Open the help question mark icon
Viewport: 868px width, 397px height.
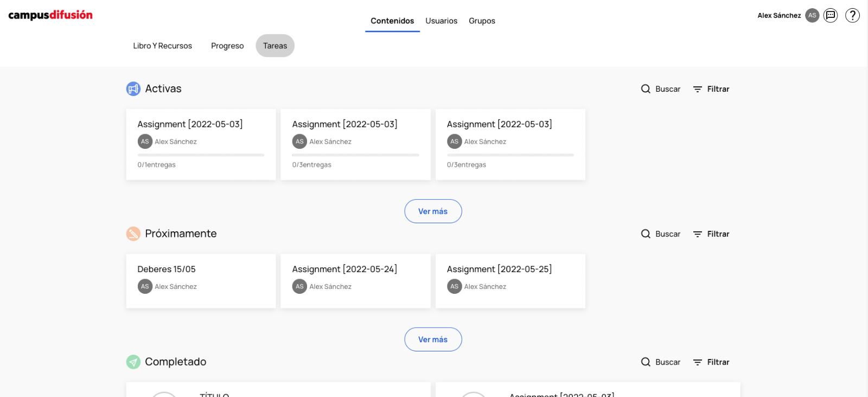click(x=853, y=15)
